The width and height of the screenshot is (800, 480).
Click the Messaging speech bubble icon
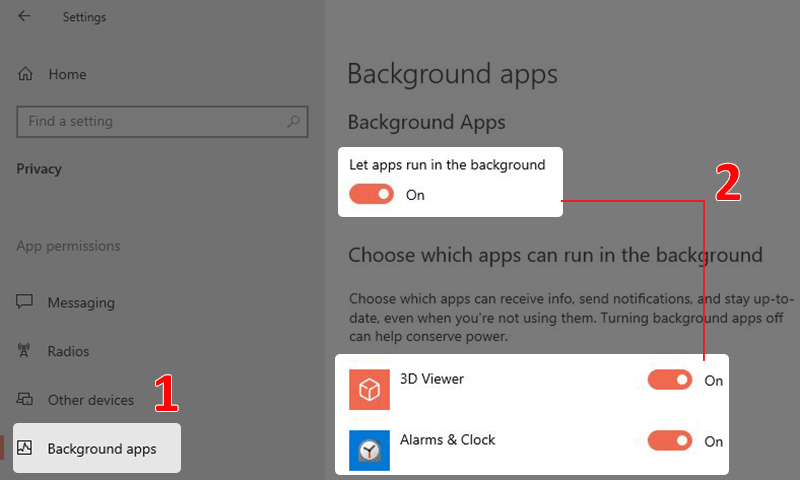click(26, 303)
